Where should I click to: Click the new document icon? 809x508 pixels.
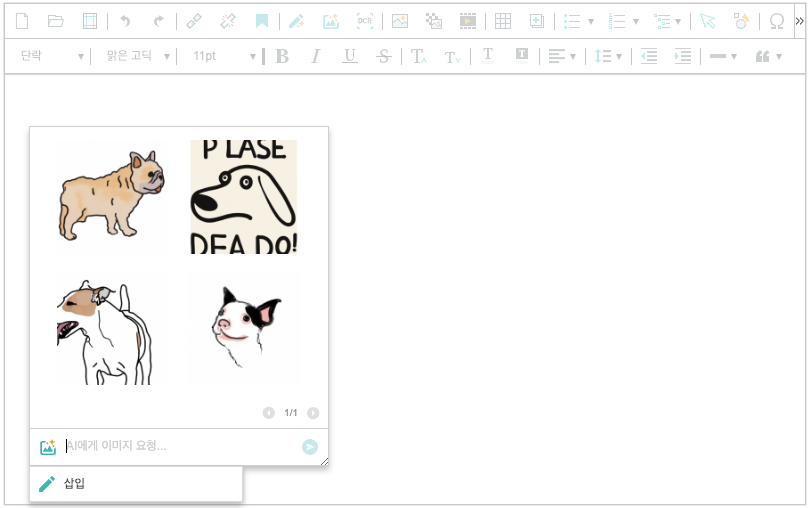[x=22, y=21]
